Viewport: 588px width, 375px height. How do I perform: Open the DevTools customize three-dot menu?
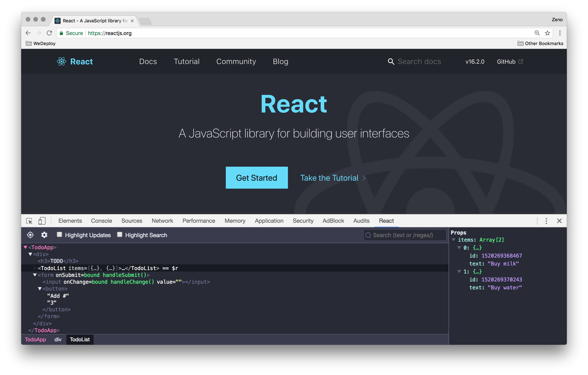tap(546, 221)
